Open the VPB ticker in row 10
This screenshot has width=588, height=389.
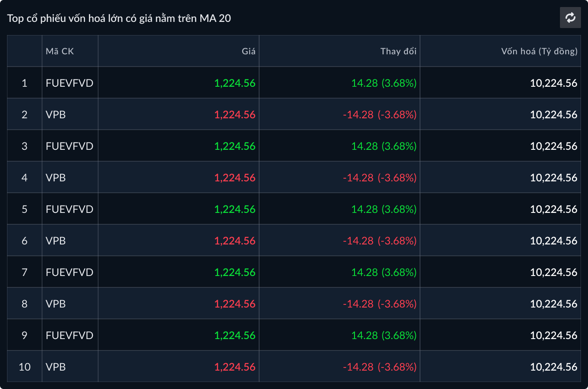point(56,367)
